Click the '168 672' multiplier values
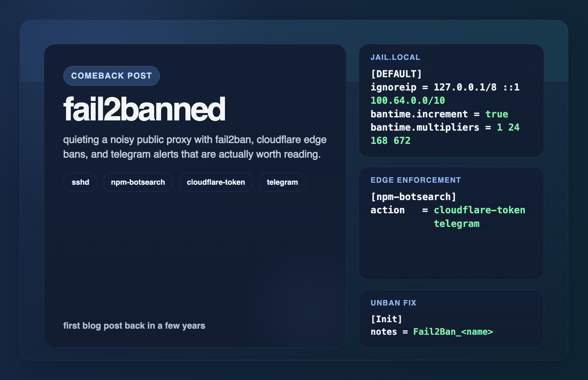588x380 pixels. [x=390, y=141]
